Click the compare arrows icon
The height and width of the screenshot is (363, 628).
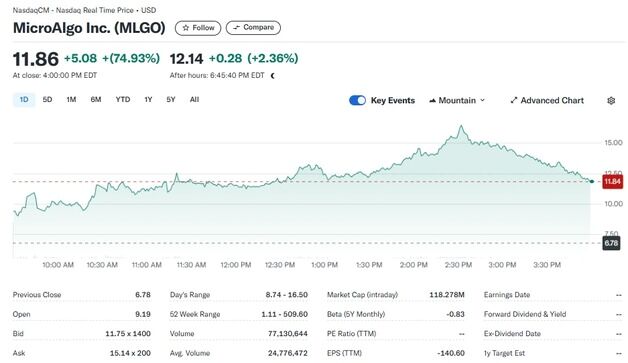(236, 28)
